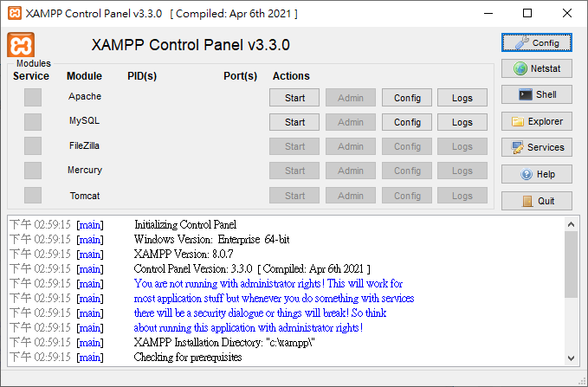Click the Quit button with door icon
The height and width of the screenshot is (387, 588).
pos(537,201)
